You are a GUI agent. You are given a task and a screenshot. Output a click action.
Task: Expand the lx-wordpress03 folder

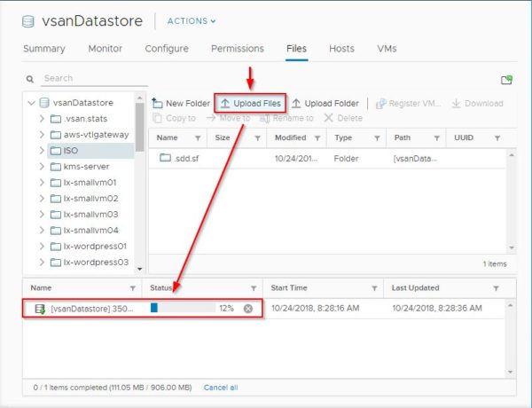pyautogui.click(x=42, y=262)
